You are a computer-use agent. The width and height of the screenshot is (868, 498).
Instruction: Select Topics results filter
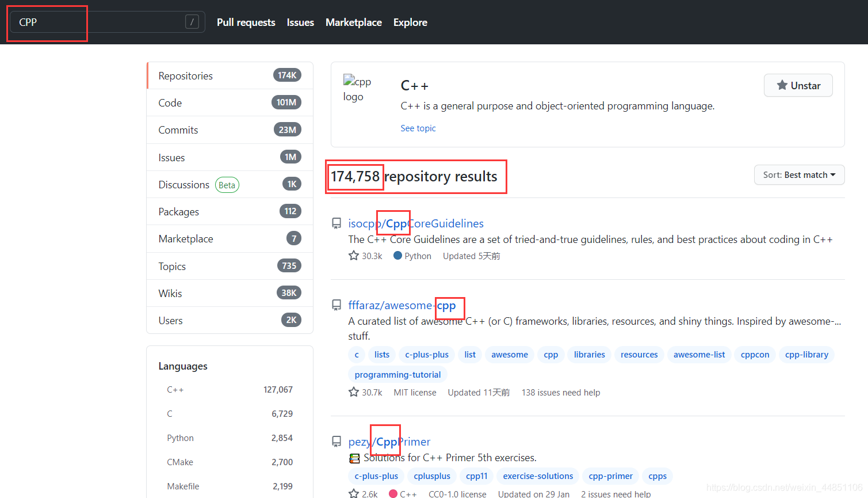230,266
